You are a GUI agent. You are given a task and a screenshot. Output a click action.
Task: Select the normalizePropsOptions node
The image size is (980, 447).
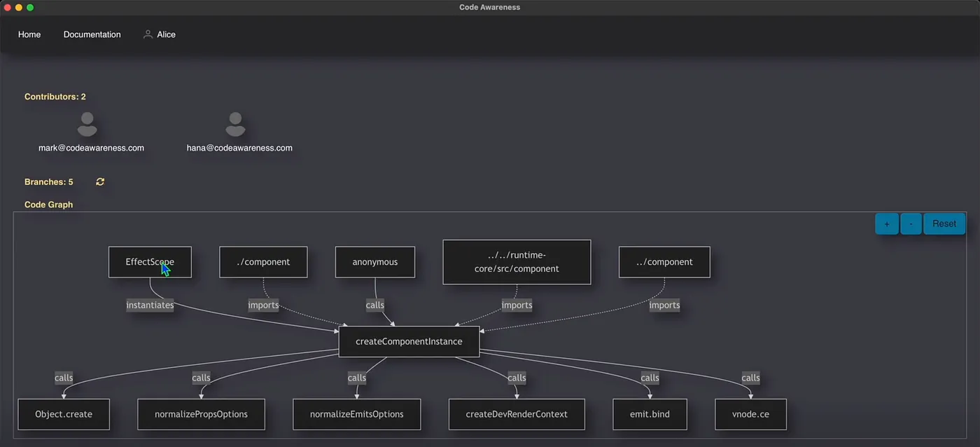coord(201,414)
